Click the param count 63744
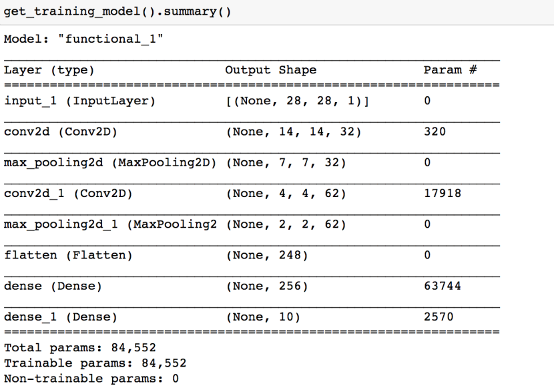Viewport: 554px width, 392px height. (443, 286)
